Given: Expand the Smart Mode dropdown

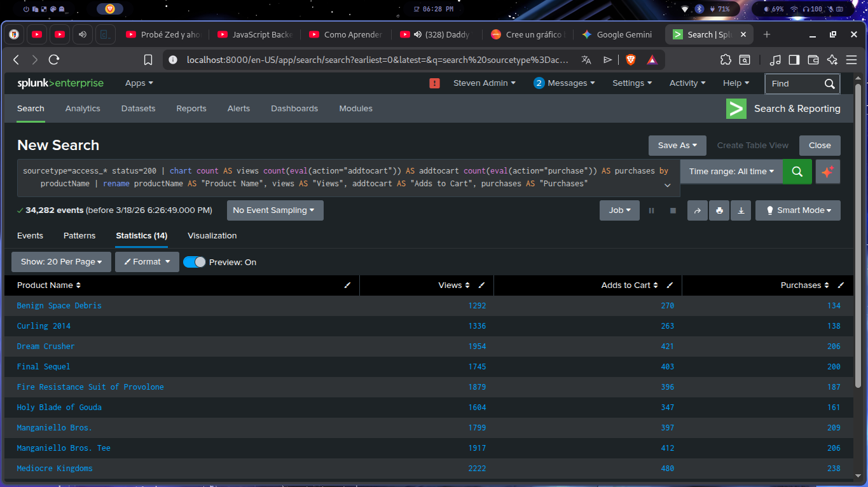Looking at the screenshot, I should pos(797,210).
